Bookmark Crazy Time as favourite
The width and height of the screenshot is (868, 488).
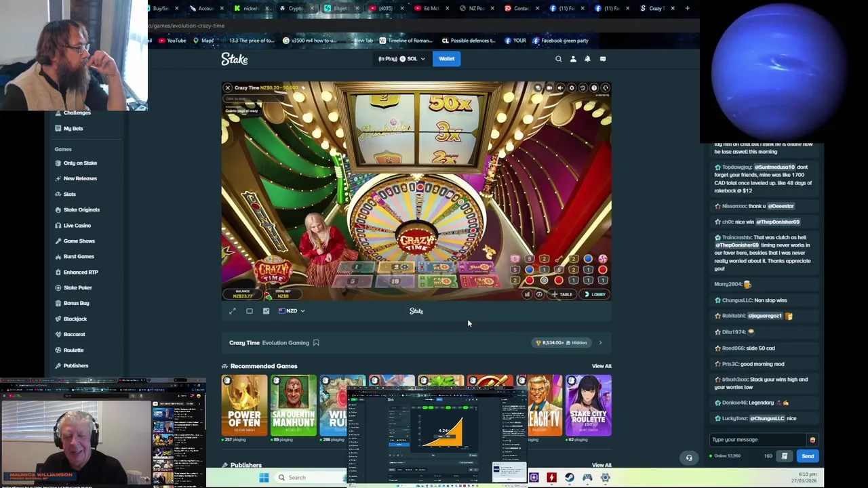point(316,343)
